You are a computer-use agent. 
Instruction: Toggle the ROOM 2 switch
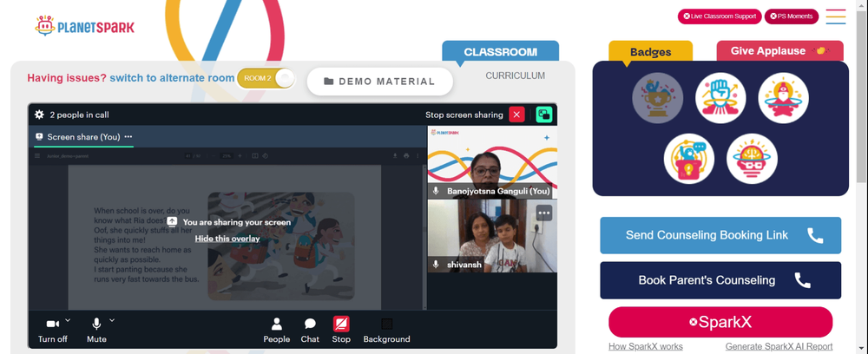click(266, 78)
